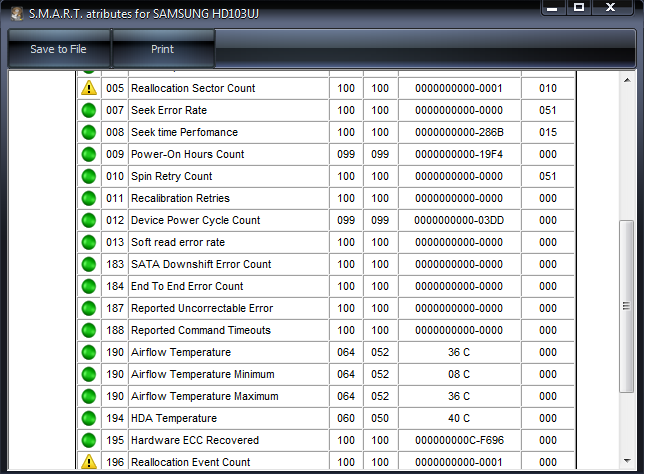The width and height of the screenshot is (645, 476).
Task: Select the 'SATA Downshift Error Count' attribute name
Action: [x=201, y=265]
